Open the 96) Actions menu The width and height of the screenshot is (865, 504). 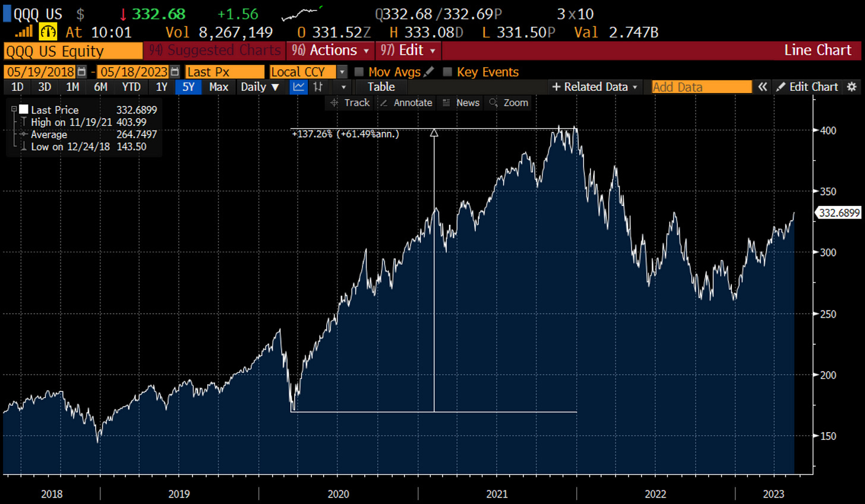click(x=330, y=50)
